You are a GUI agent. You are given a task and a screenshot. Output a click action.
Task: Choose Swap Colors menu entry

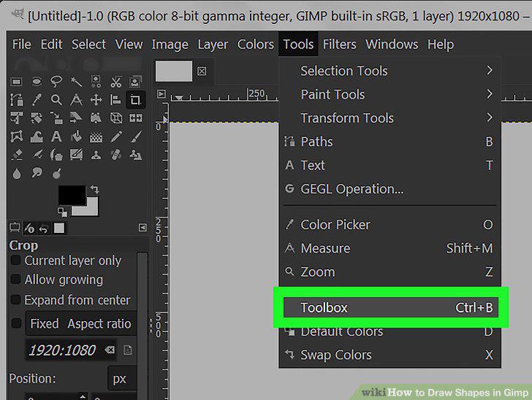pos(389,355)
